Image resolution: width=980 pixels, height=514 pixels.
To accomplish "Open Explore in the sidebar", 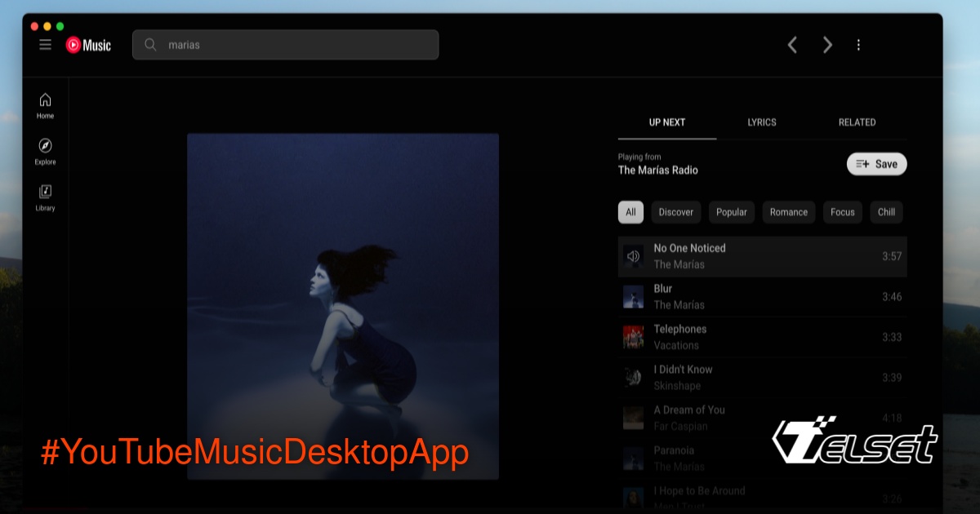I will pyautogui.click(x=45, y=152).
